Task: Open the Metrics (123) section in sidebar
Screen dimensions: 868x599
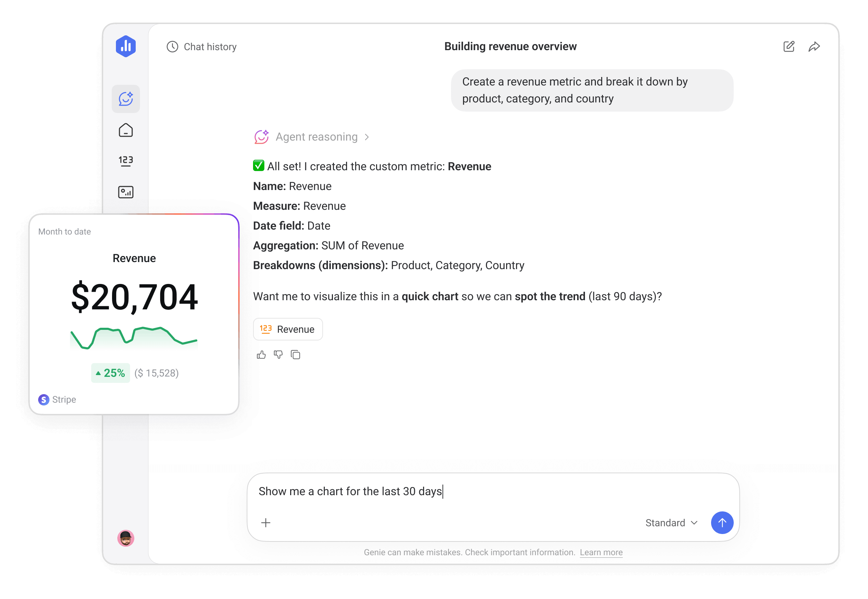Action: (125, 161)
